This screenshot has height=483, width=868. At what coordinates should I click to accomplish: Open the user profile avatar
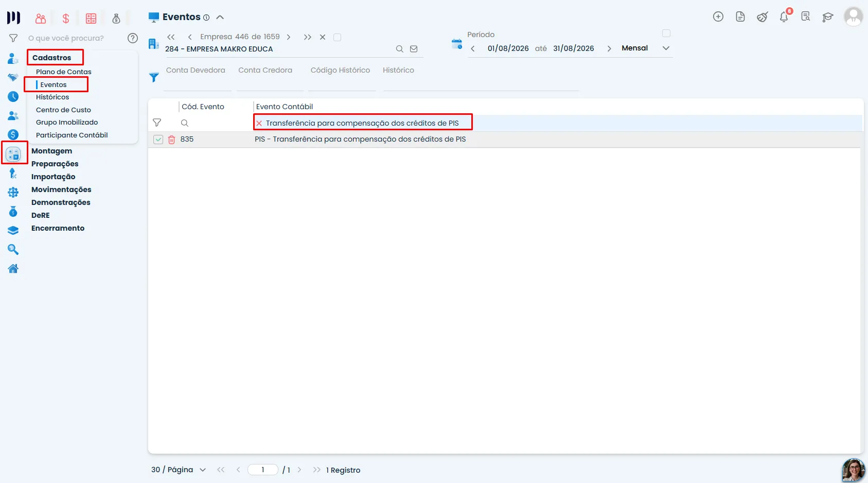click(x=854, y=16)
